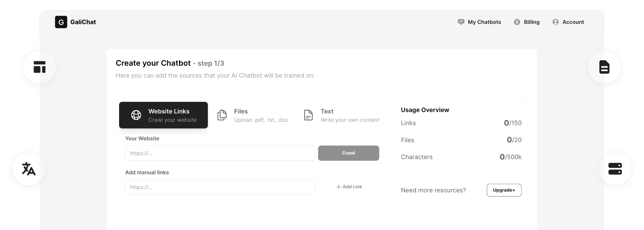This screenshot has height=230, width=644.
Task: Click the user avatar icon beside Account
Action: pos(555,22)
